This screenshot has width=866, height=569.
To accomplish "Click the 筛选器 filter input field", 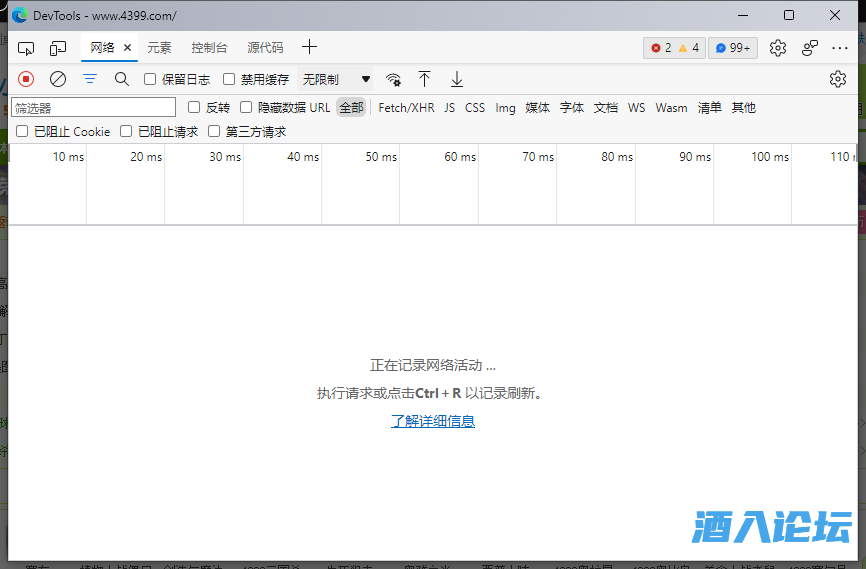I will [x=93, y=108].
